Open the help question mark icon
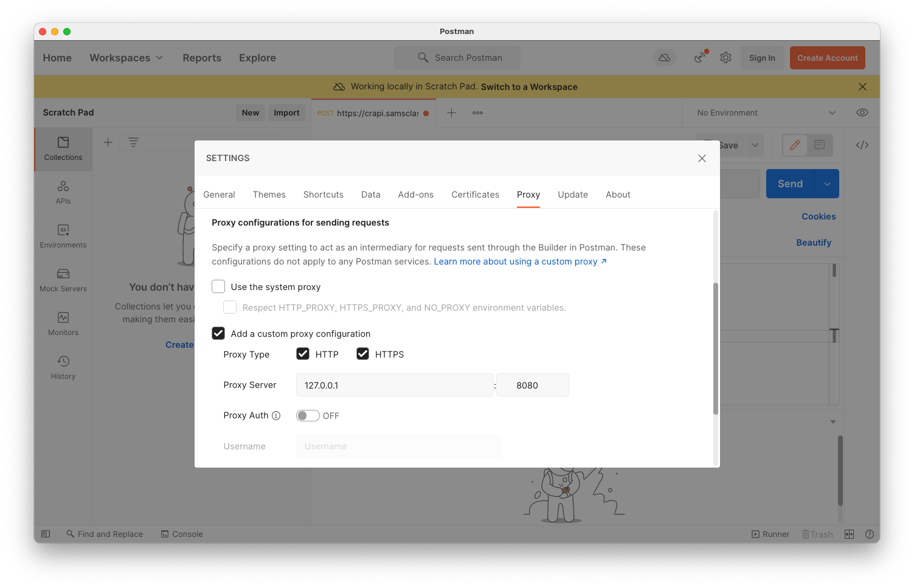 pyautogui.click(x=870, y=534)
